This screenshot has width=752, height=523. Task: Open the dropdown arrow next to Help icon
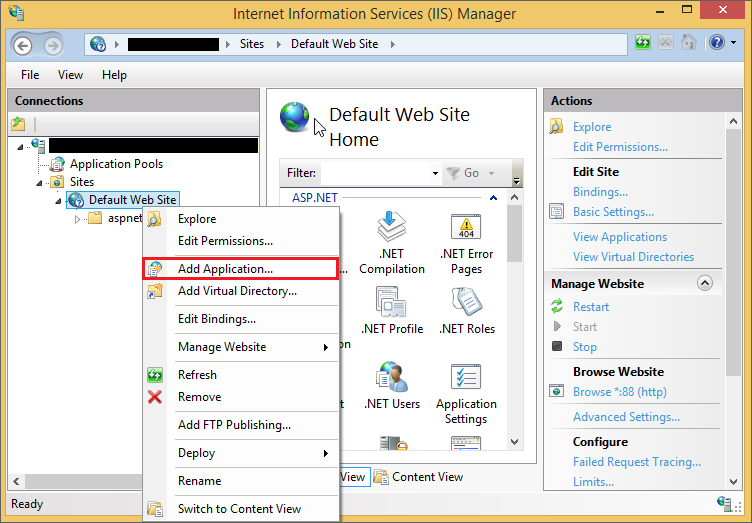coord(734,43)
